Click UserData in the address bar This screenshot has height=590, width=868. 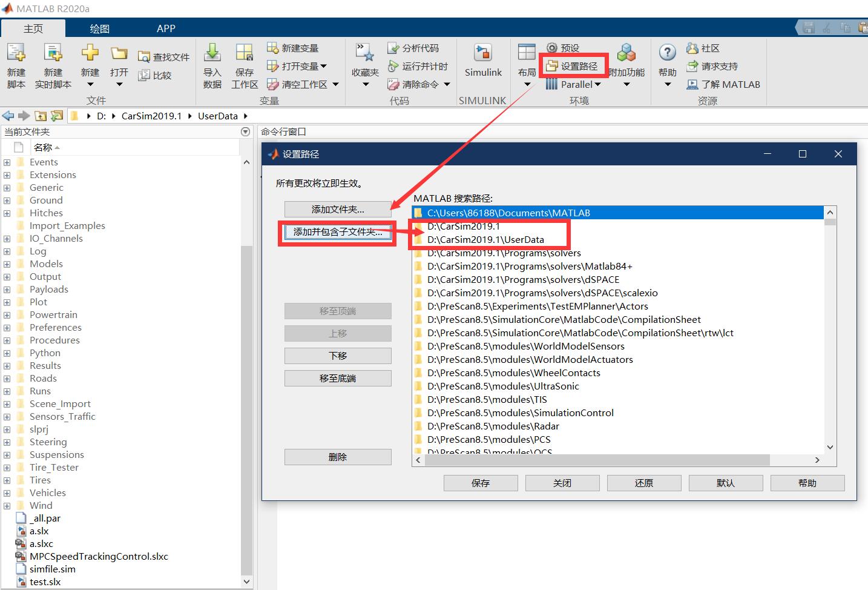tap(218, 116)
